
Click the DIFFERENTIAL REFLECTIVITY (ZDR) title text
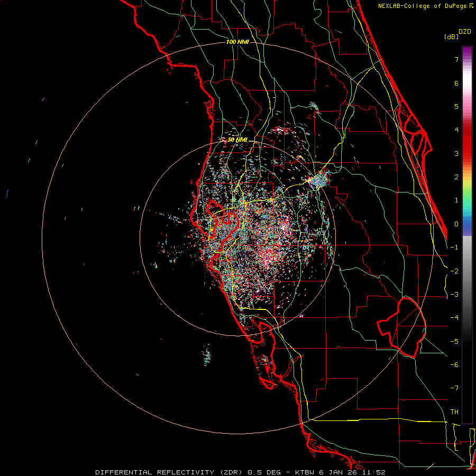tap(169, 472)
